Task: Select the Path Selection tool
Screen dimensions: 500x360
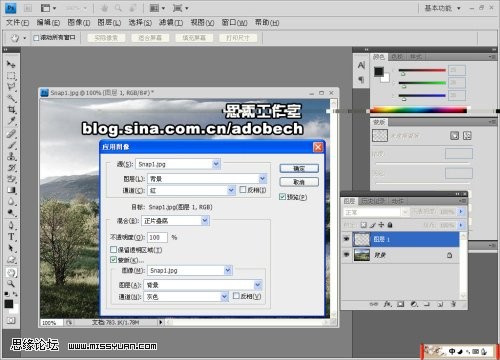Action: point(11,248)
